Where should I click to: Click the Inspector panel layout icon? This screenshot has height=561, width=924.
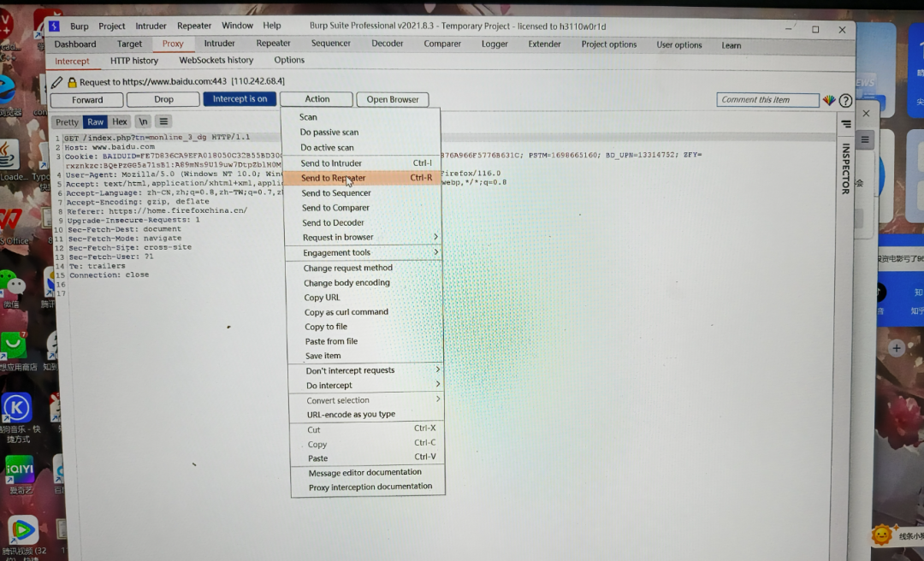[846, 124]
